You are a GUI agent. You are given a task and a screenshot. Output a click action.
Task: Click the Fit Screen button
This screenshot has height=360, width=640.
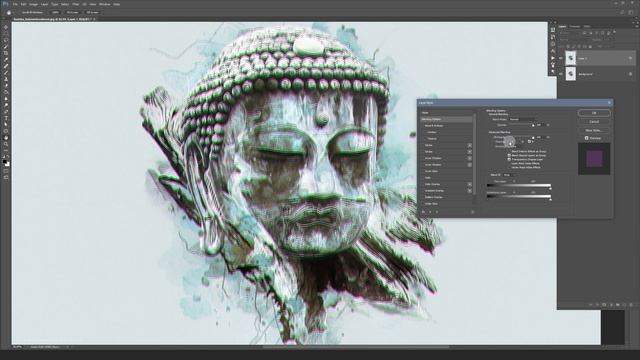(72, 12)
